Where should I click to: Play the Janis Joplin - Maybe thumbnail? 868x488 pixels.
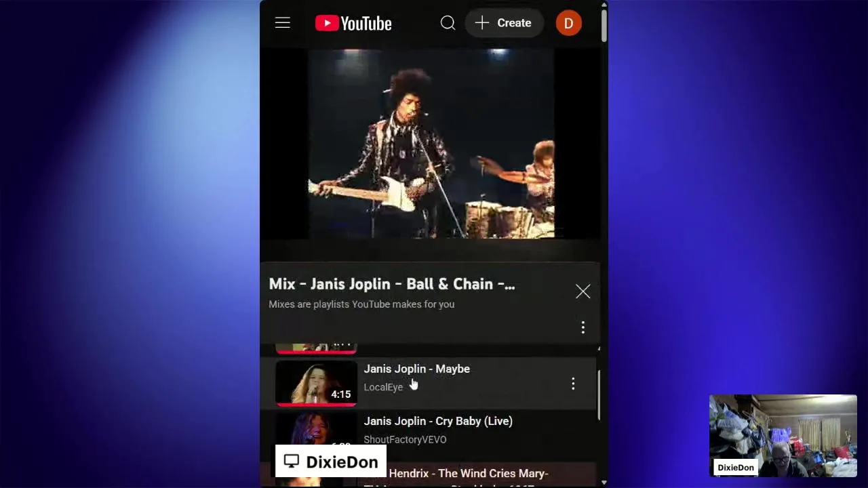pos(316,384)
